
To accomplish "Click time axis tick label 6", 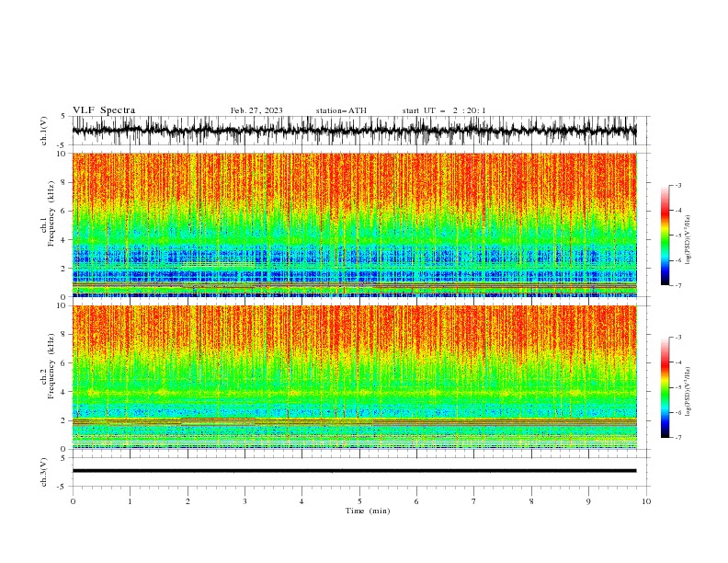I will tap(416, 501).
